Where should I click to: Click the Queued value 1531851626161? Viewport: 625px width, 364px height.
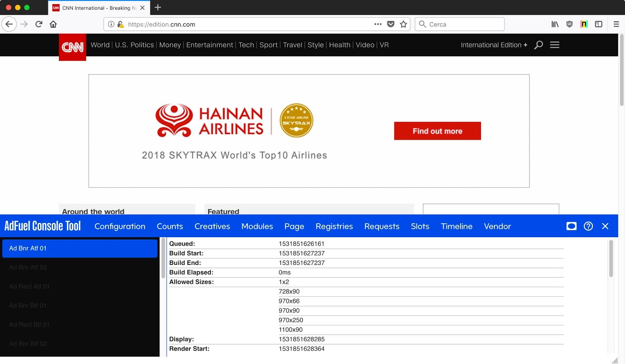click(x=301, y=244)
